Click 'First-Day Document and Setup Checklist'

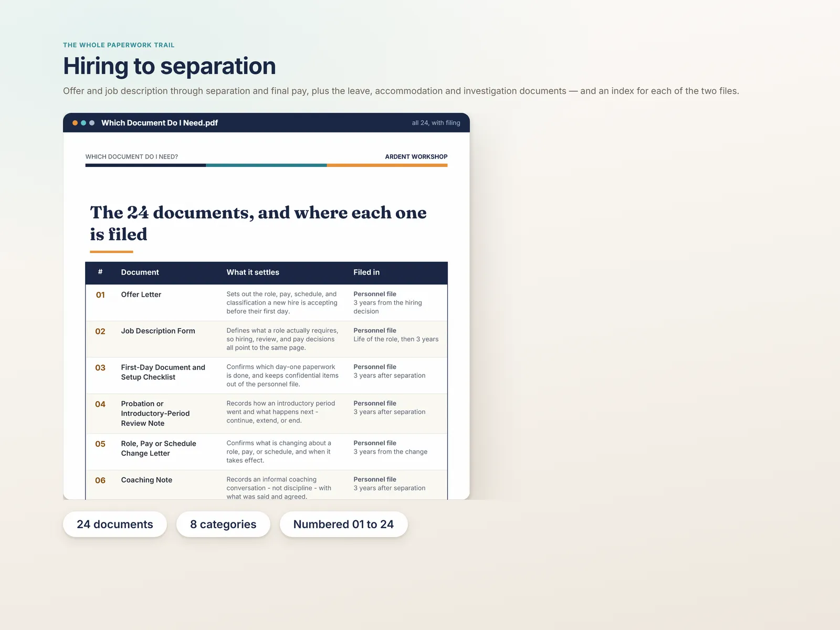pyautogui.click(x=163, y=372)
